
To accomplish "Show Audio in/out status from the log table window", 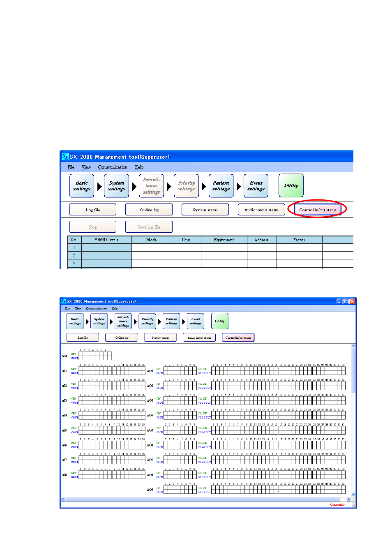I will 261,210.
